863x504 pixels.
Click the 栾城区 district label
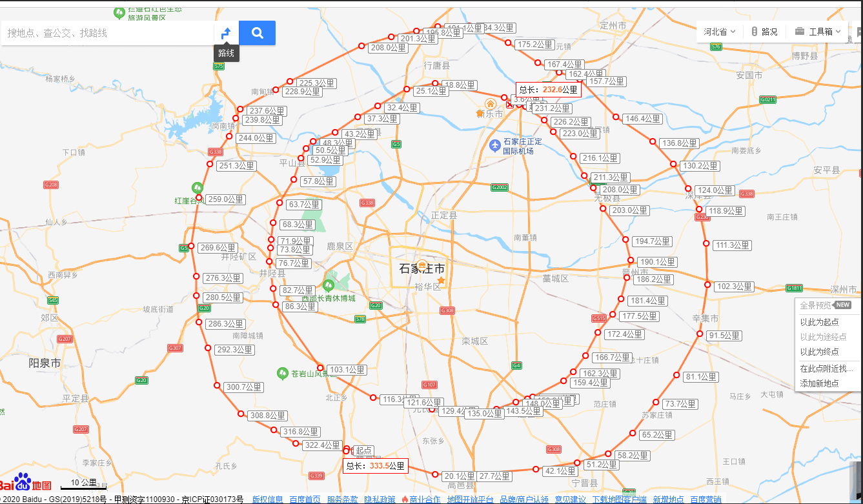475,341
